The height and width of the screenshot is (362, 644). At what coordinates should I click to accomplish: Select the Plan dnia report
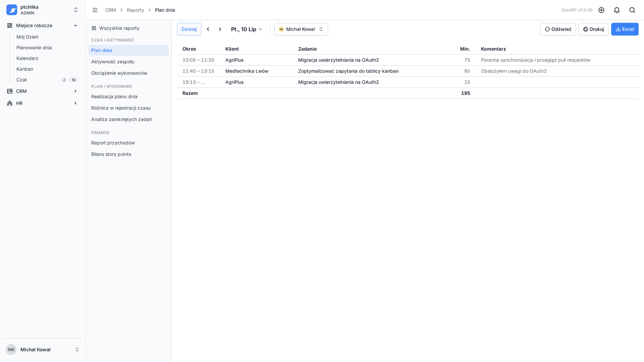pos(128,50)
